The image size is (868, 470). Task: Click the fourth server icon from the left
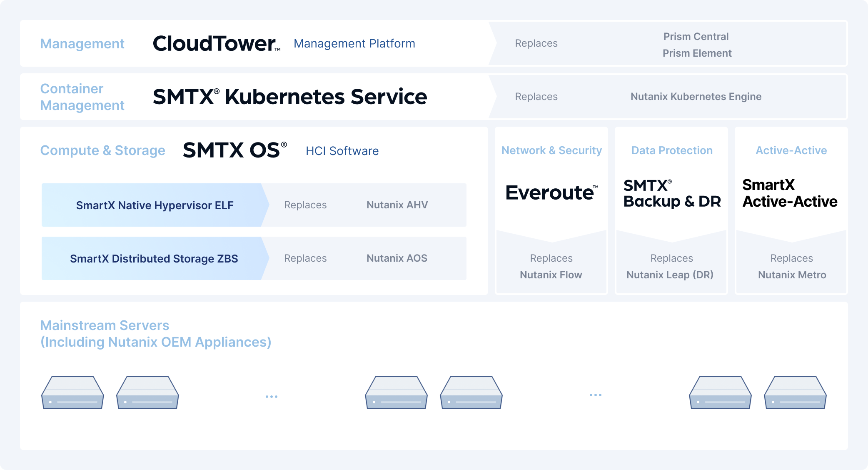(471, 392)
